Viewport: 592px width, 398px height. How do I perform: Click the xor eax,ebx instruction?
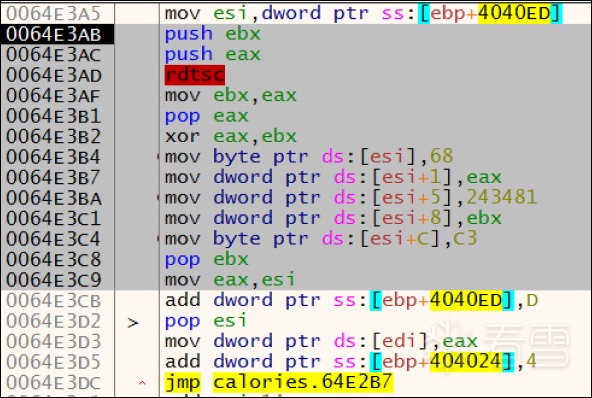pyautogui.click(x=231, y=136)
